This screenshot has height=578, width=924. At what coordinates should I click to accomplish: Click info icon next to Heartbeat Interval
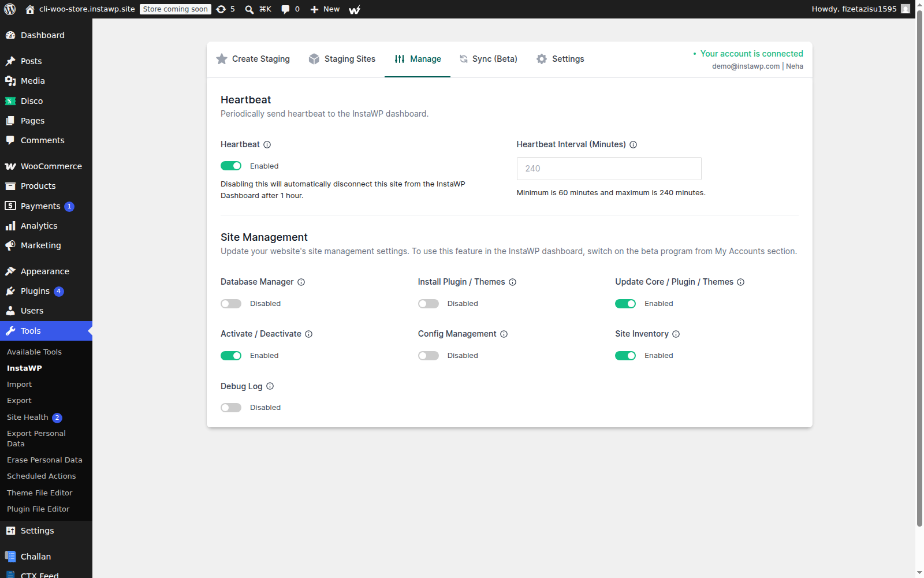click(x=633, y=144)
